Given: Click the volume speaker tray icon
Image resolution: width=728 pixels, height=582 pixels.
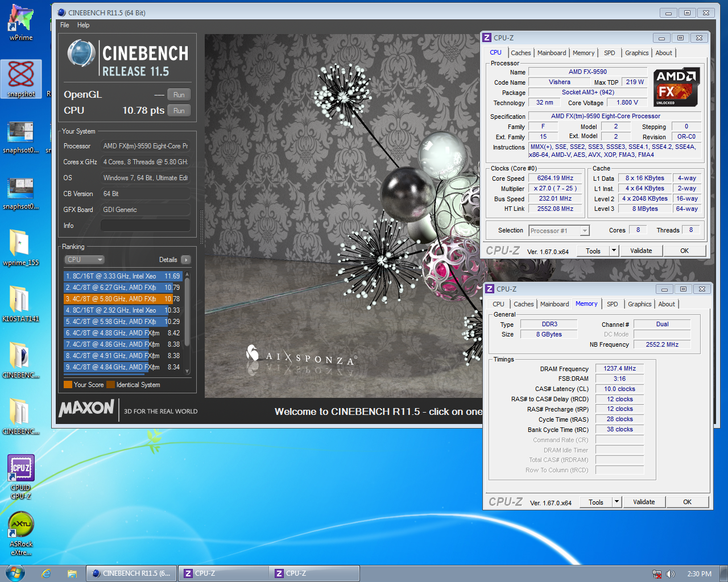Looking at the screenshot, I should point(671,574).
